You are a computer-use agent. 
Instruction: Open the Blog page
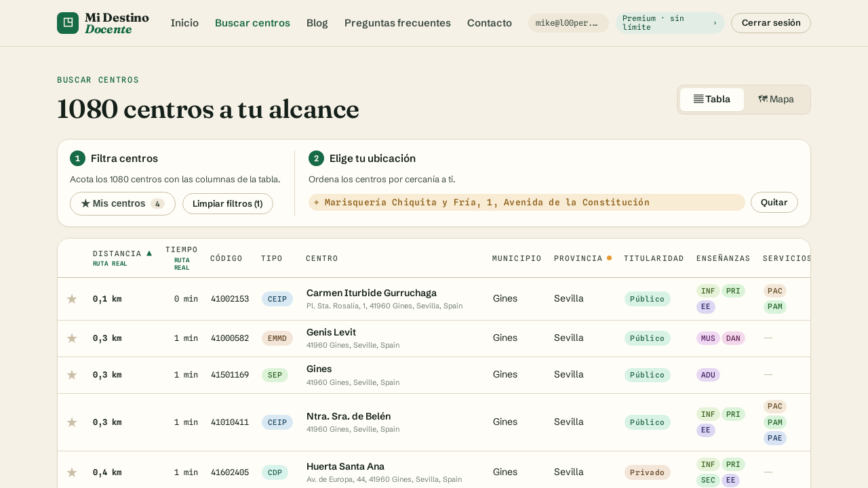pyautogui.click(x=317, y=23)
